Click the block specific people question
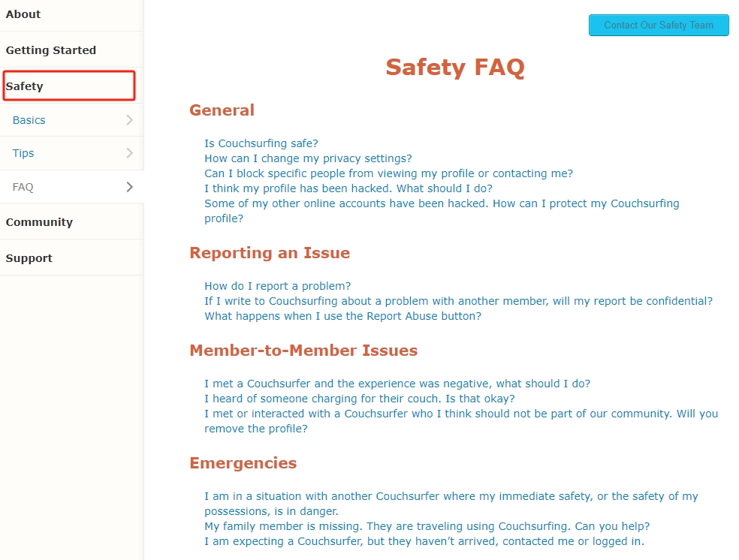Viewport: 739px width, 560px height. (388, 173)
